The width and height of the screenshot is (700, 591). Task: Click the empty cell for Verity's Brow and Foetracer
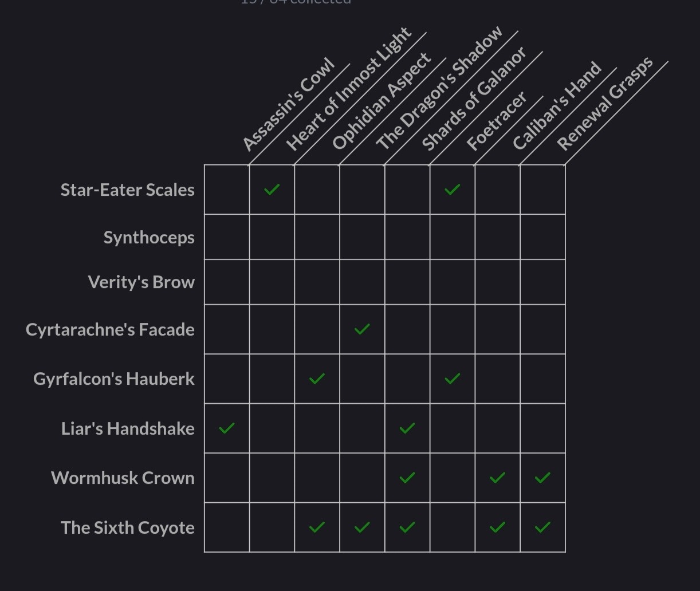(453, 282)
